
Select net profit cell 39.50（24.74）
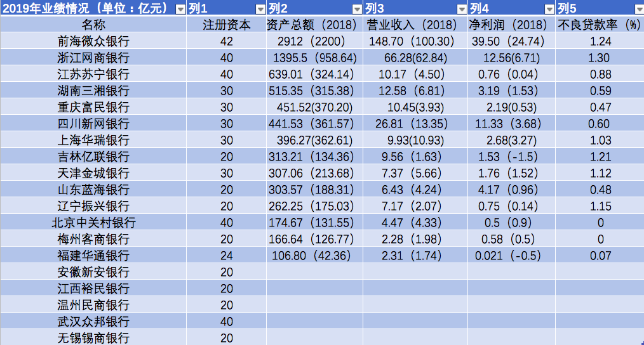pyautogui.click(x=511, y=41)
